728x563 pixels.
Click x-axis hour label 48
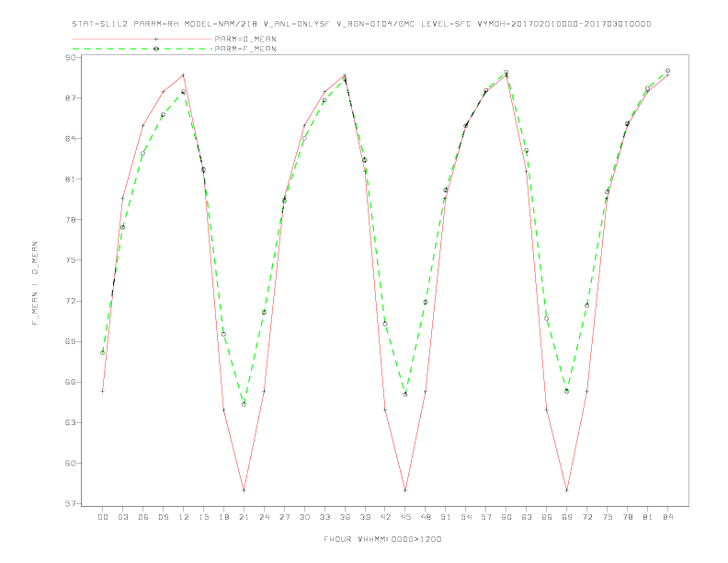click(426, 517)
